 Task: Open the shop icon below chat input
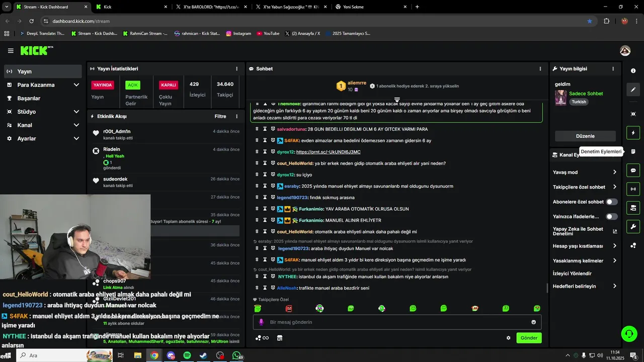click(280, 338)
